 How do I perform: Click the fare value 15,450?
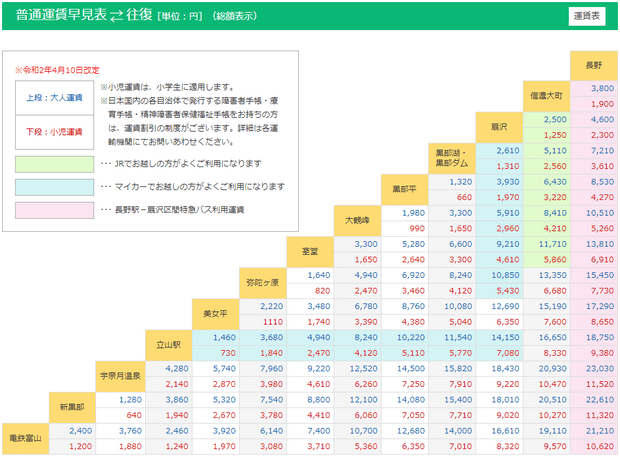click(x=600, y=275)
